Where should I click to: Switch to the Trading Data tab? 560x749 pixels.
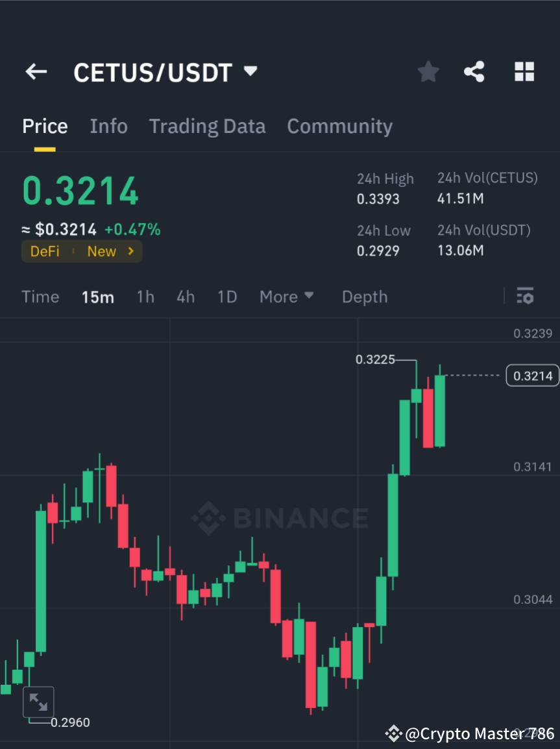207,126
